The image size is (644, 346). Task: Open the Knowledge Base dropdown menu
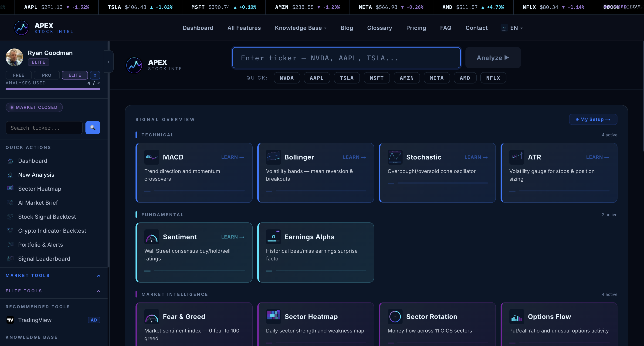coord(301,28)
